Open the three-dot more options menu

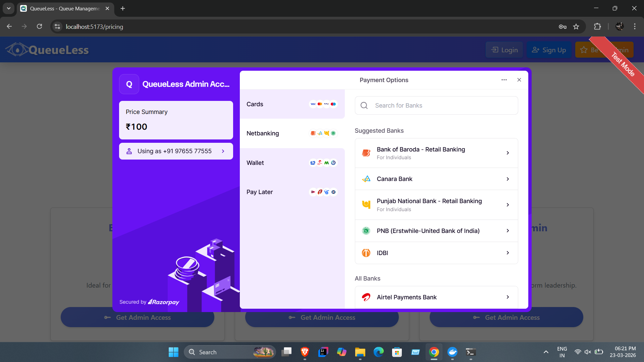coord(504,80)
